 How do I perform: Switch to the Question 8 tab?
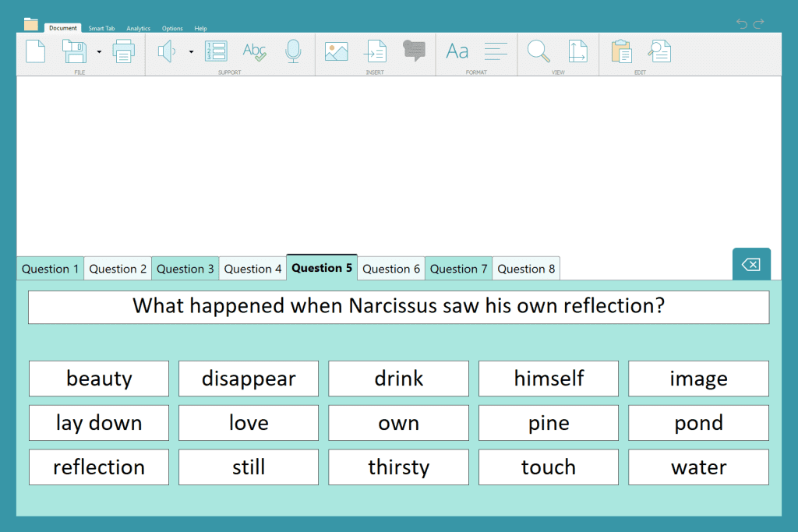(526, 269)
